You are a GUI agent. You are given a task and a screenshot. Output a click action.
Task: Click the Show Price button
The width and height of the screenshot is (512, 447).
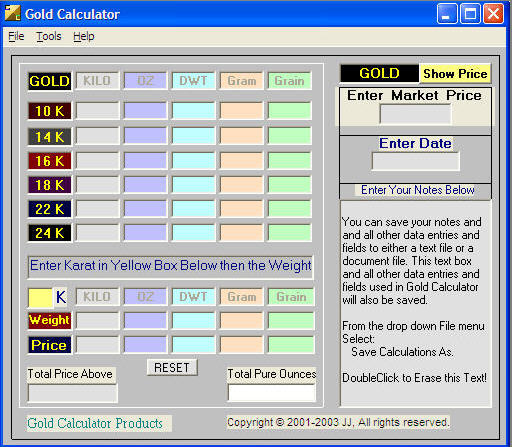455,73
